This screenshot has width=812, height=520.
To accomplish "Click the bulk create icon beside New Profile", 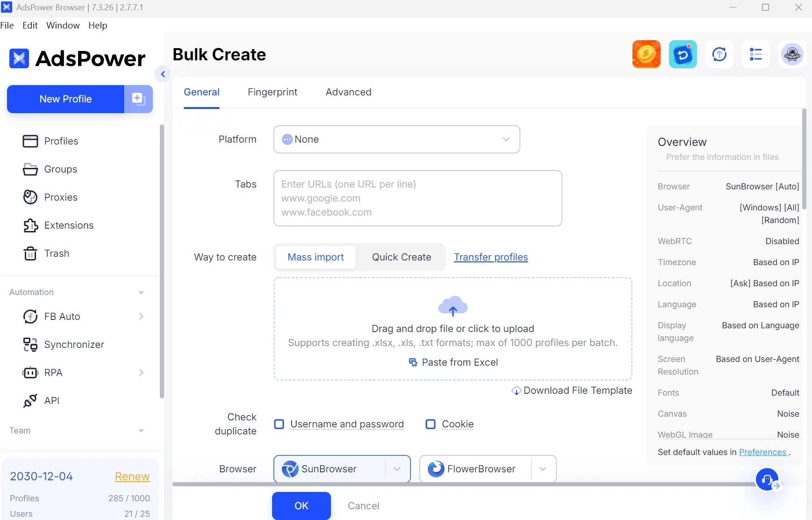I will (138, 99).
